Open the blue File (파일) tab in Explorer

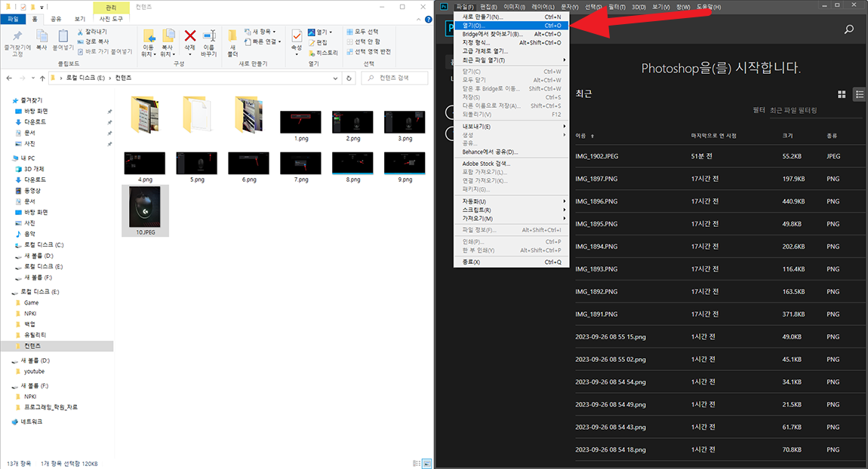tap(13, 19)
